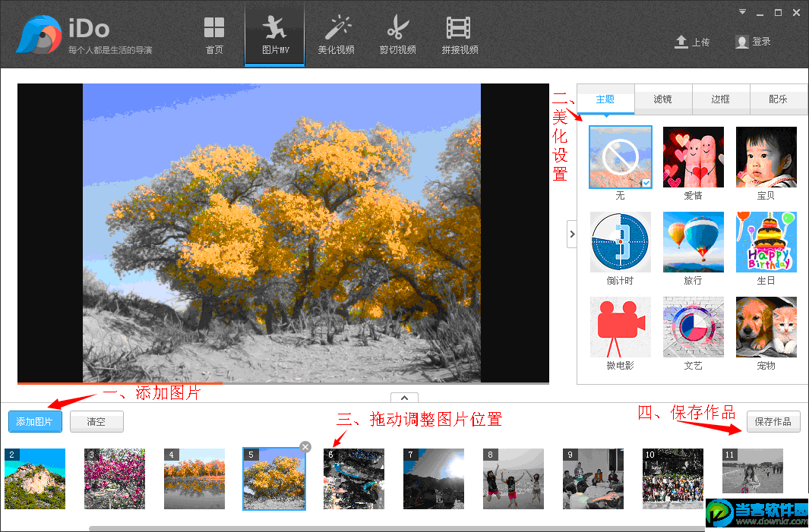Viewport: 809px width, 532px height.
Task: Click the orange preview progress bar
Action: coord(120,383)
